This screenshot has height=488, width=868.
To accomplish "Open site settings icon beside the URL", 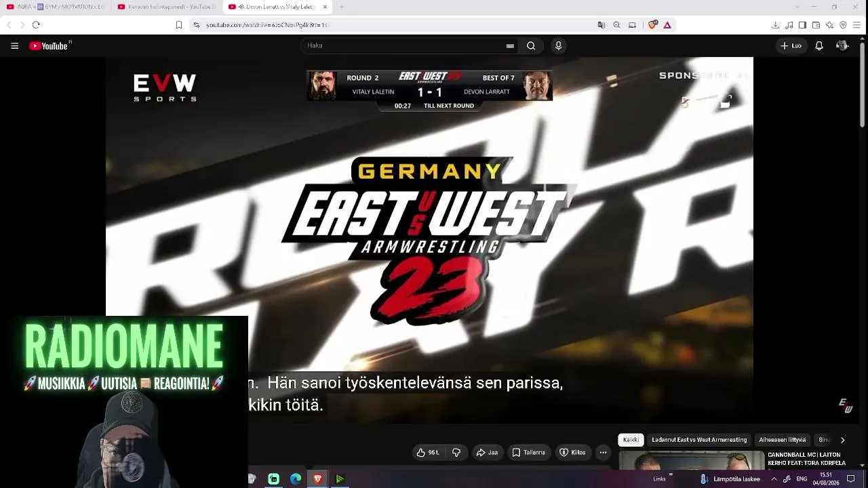I will coord(197,25).
